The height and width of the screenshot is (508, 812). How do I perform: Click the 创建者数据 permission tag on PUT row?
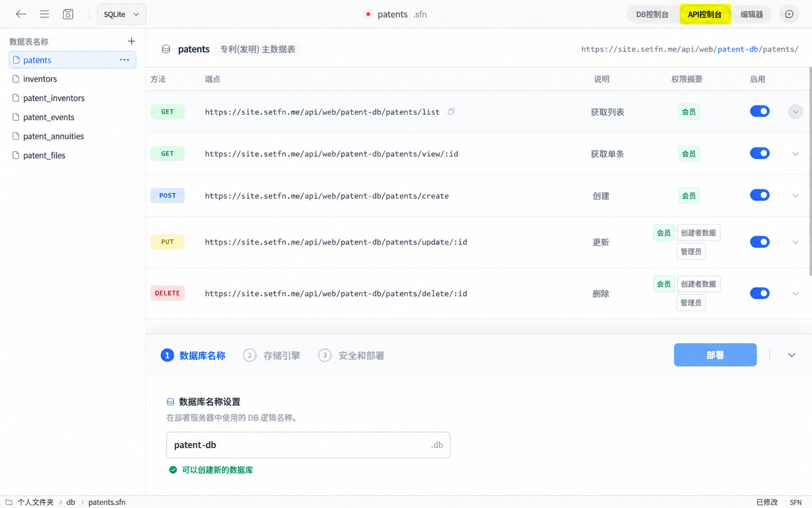[x=698, y=233]
